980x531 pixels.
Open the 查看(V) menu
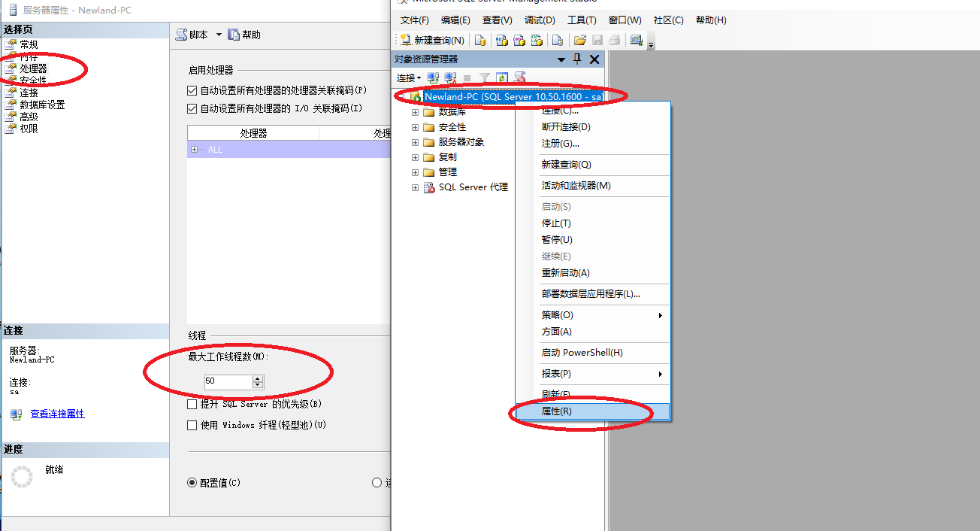pos(498,20)
